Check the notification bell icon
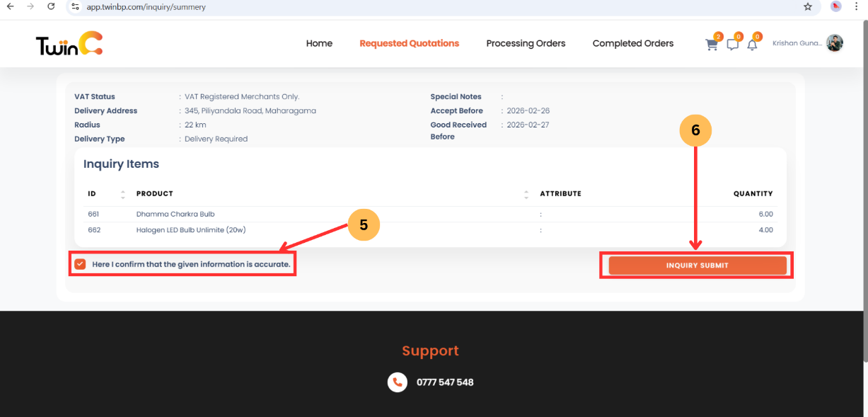868x417 pixels. tap(752, 44)
